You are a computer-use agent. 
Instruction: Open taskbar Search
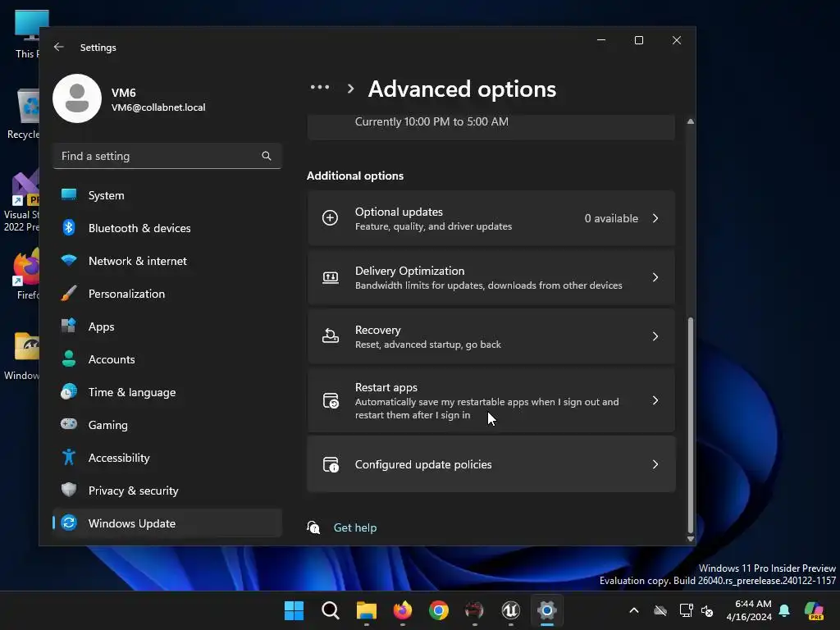pyautogui.click(x=330, y=610)
